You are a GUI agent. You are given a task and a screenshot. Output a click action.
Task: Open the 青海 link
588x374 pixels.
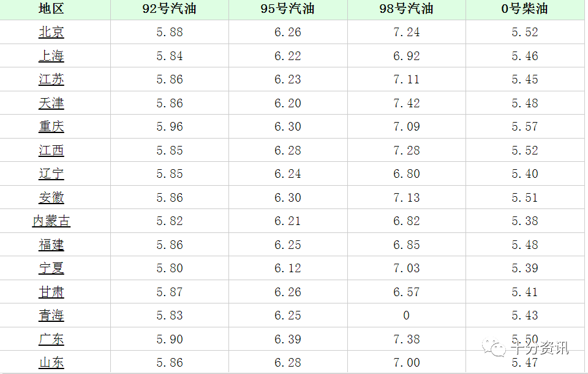pos(51,316)
